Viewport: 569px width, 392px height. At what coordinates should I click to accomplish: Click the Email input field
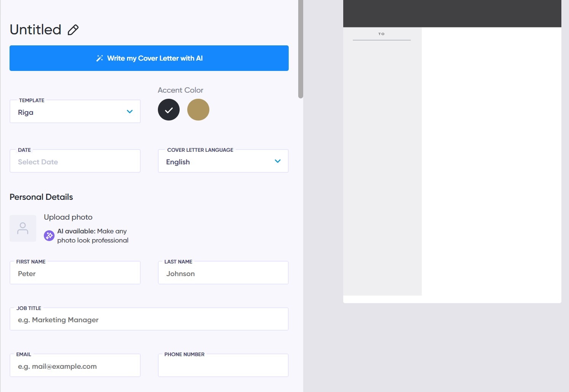[75, 365]
